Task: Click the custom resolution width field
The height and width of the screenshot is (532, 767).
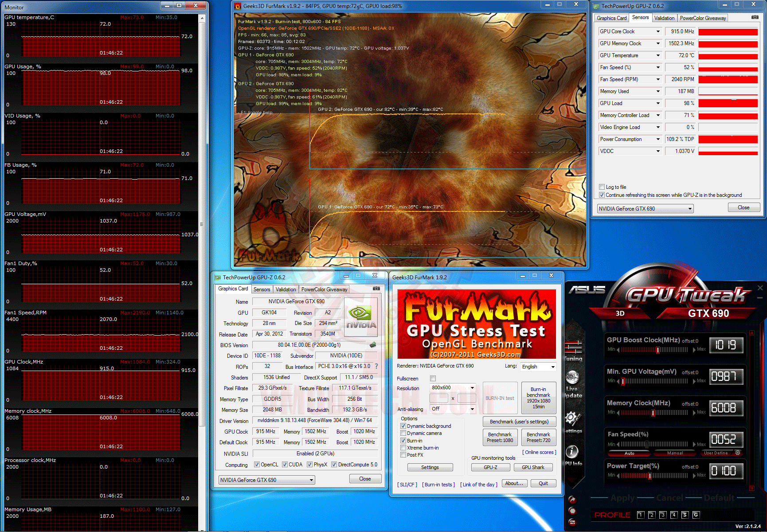Action: coord(439,398)
